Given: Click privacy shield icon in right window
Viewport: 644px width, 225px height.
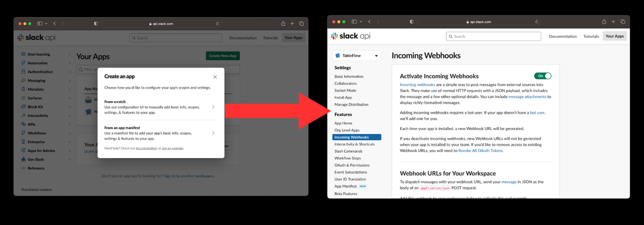Looking at the screenshot, I should click(x=412, y=21).
